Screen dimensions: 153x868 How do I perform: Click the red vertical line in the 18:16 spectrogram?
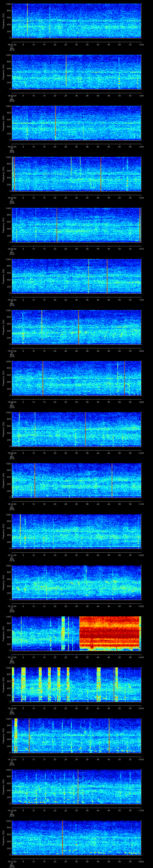(x=78, y=786)
